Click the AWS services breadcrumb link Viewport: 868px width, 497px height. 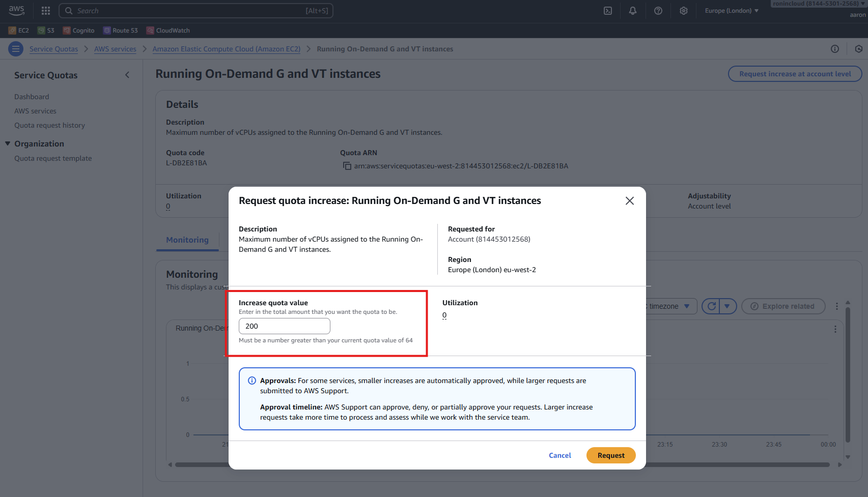click(x=115, y=49)
